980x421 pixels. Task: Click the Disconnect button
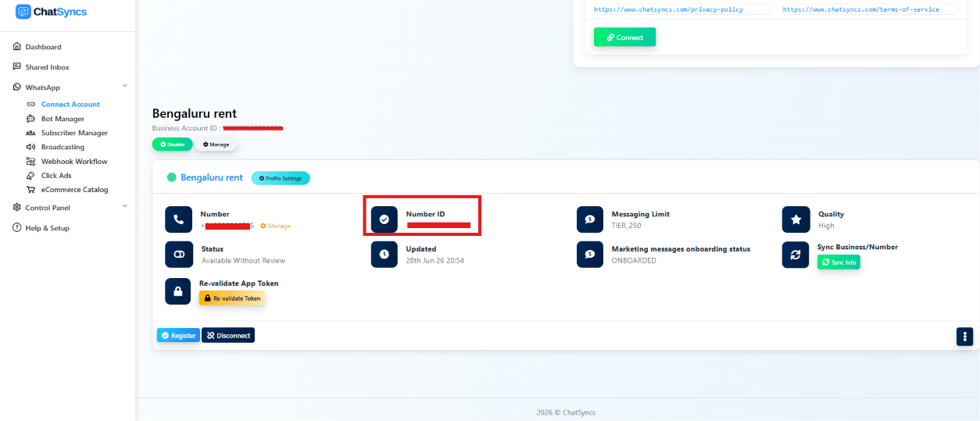(x=228, y=335)
